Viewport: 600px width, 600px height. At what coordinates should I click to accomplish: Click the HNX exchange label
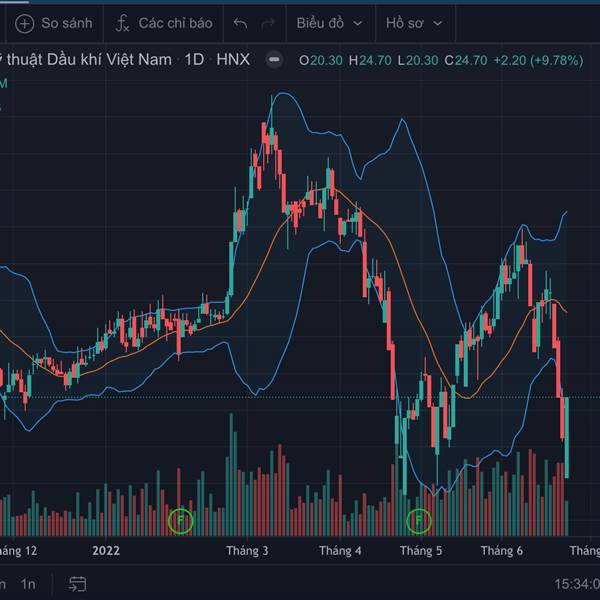pos(233,60)
